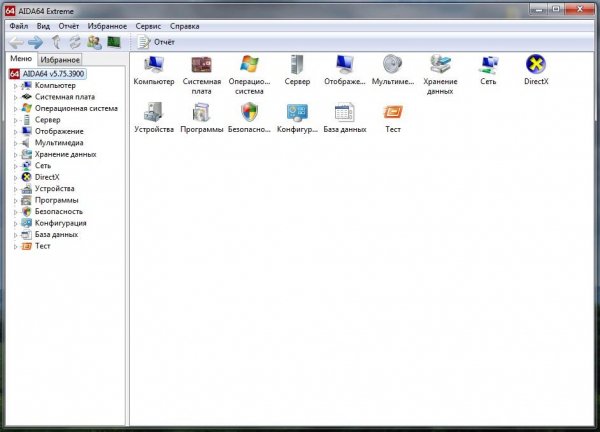Expand the Хранение данных tree node
Screen dimensions: 600x432
point(15,155)
